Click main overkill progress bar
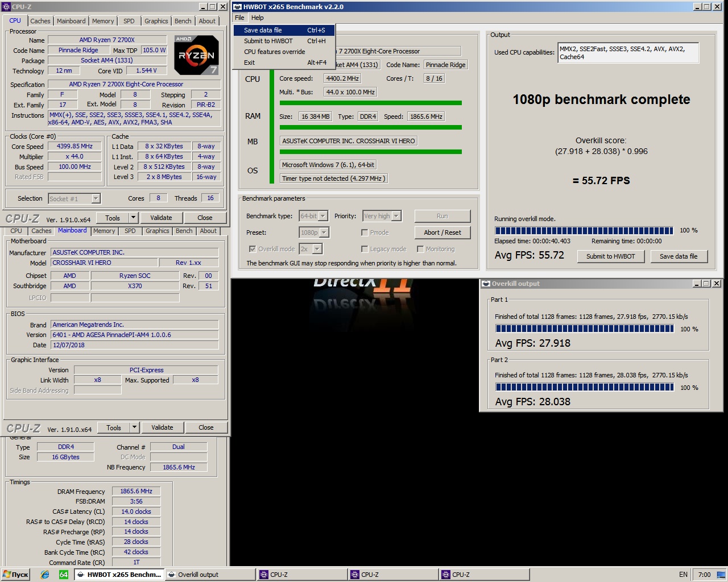 coord(584,231)
